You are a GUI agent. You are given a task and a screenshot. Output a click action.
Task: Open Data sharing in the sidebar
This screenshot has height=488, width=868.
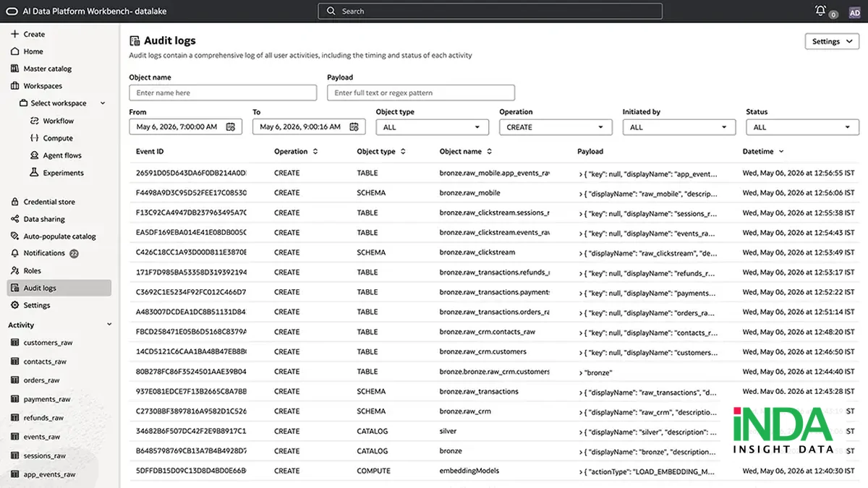[44, 219]
